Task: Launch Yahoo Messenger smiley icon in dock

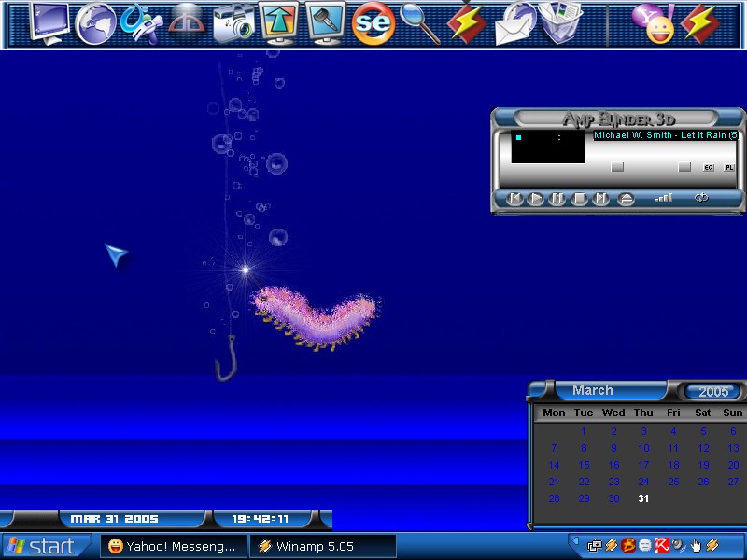Action: click(654, 24)
